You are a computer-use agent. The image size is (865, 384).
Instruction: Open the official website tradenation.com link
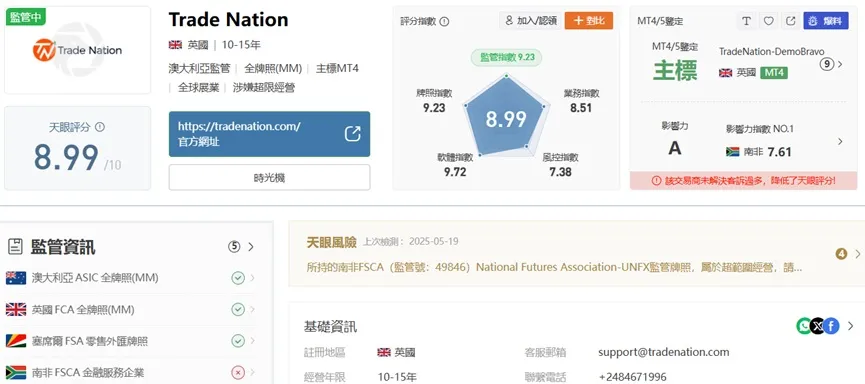(269, 134)
